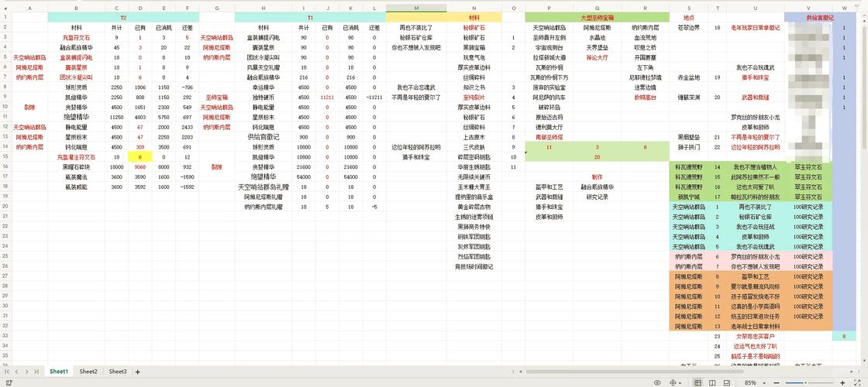Select the 无限续关硬币 cell
This screenshot has height=387, width=868.
[x=474, y=177]
